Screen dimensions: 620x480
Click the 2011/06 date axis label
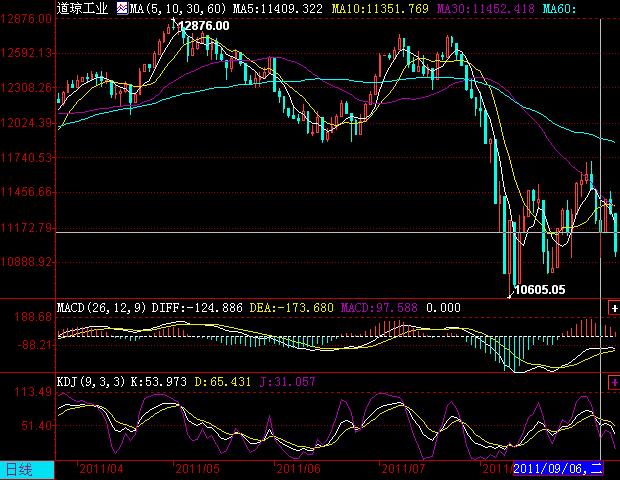(299, 469)
